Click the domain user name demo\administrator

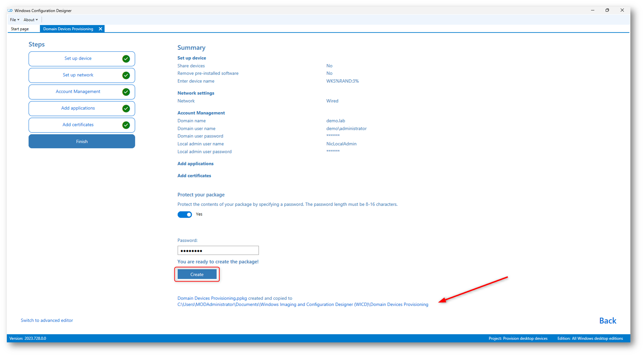point(346,129)
